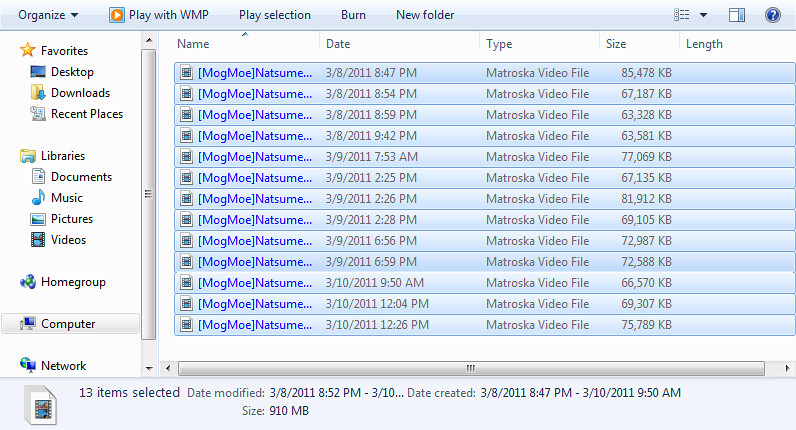Open the Pictures library icon
796x430 pixels.
point(38,219)
